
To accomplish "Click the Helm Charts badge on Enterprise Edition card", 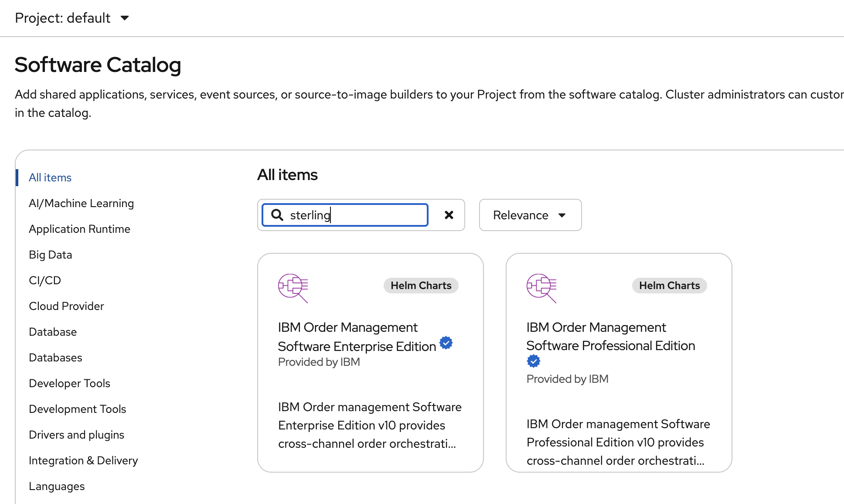I will [x=420, y=285].
